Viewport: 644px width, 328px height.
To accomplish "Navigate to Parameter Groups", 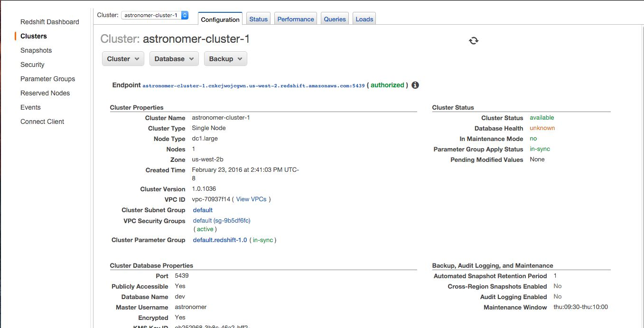I will (47, 79).
